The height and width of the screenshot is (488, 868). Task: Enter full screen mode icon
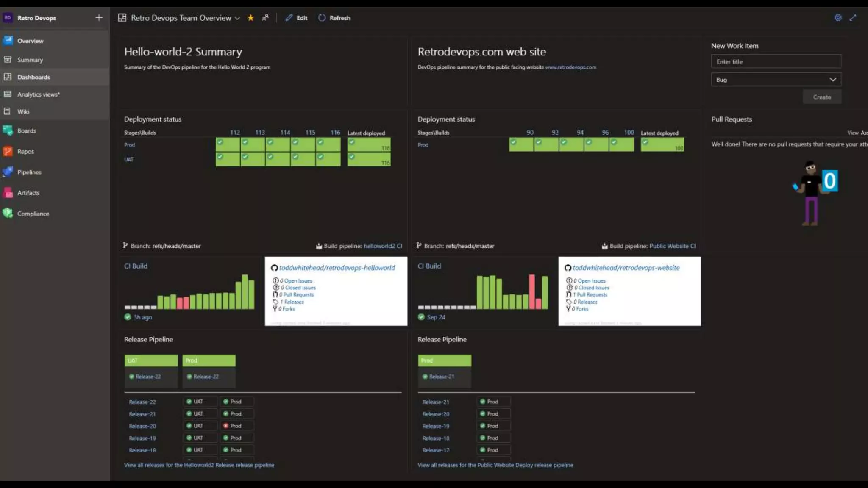(x=853, y=18)
